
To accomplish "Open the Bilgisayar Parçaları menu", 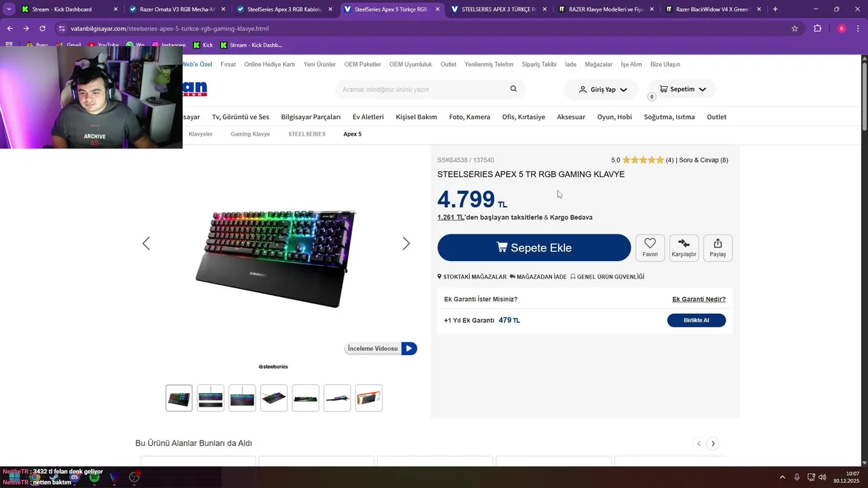I will pyautogui.click(x=311, y=117).
